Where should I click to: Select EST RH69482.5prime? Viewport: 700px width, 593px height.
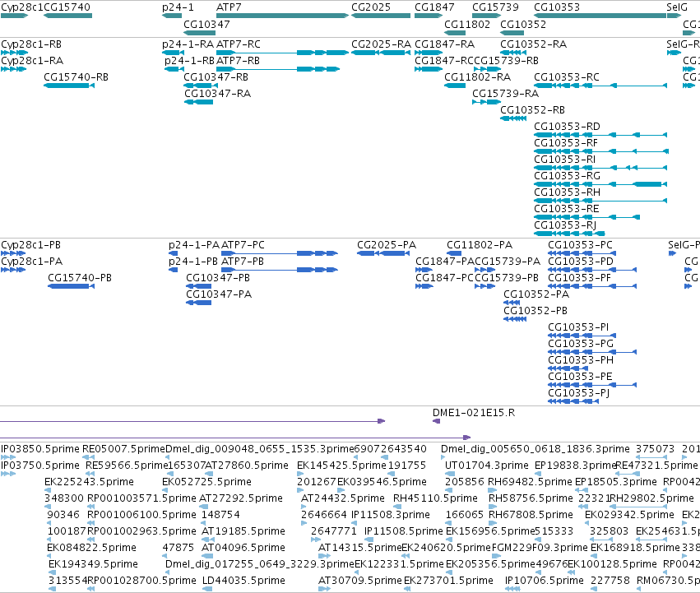pyautogui.click(x=492, y=490)
